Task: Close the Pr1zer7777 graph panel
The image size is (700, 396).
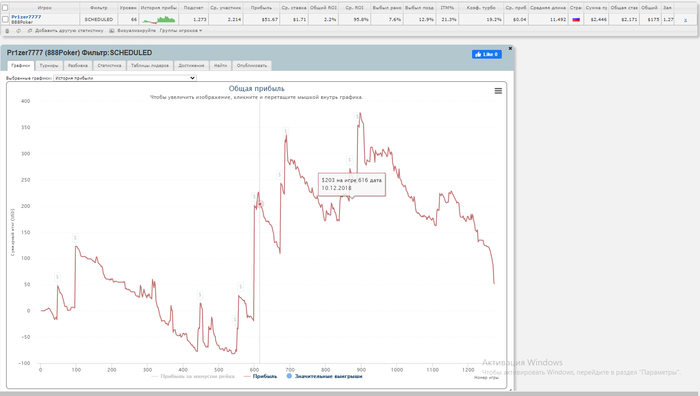Action: tap(510, 48)
